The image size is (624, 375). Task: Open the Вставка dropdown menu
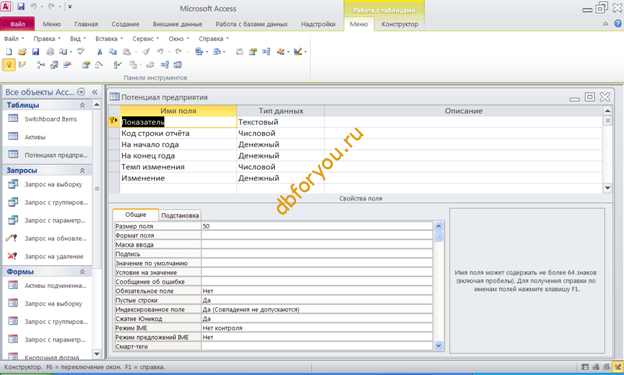tap(109, 39)
